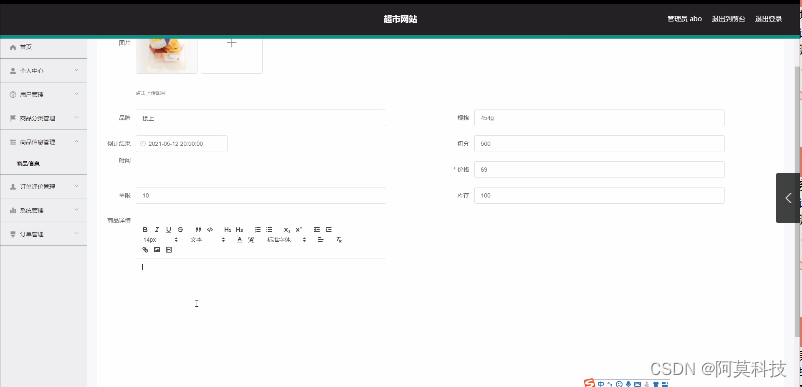The width and height of the screenshot is (802, 387).
Task: Expand the sidebar menu under the submenu item
Action: [43, 187]
